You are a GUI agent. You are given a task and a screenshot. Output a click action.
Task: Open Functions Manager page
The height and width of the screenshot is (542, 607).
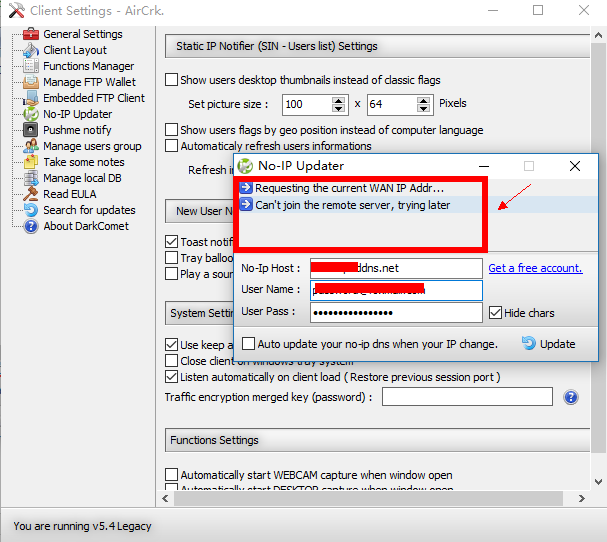coord(88,66)
